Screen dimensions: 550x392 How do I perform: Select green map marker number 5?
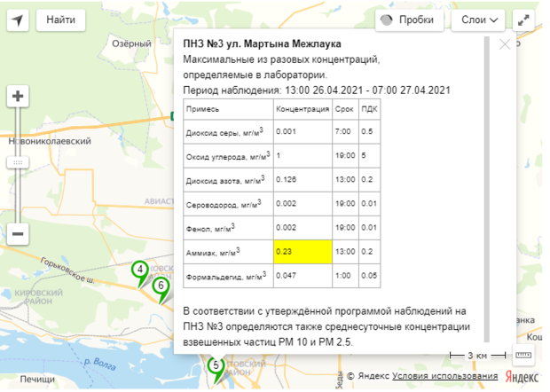click(215, 365)
